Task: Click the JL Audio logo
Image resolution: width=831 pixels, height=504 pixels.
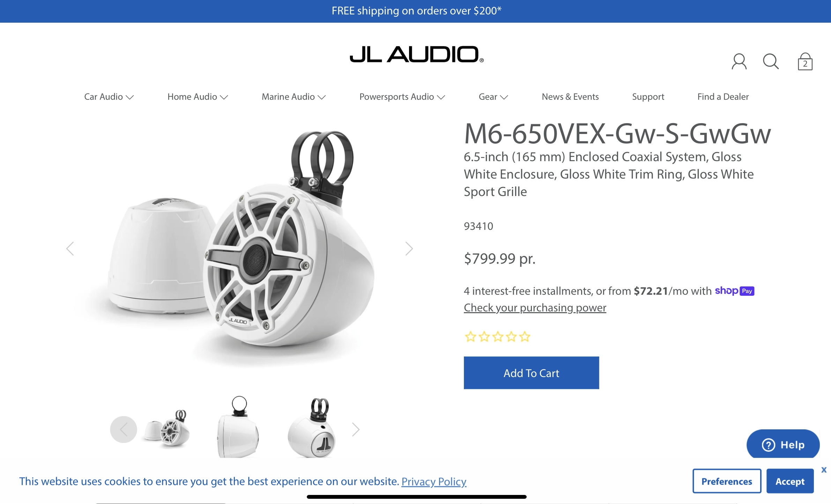Action: point(417,54)
